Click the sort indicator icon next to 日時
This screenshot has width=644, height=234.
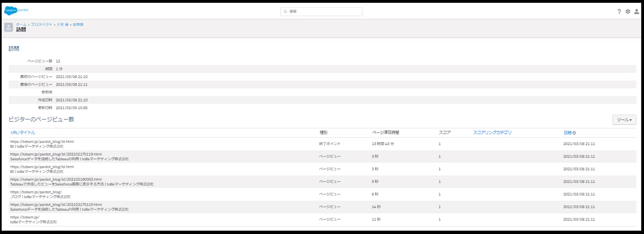(574, 133)
